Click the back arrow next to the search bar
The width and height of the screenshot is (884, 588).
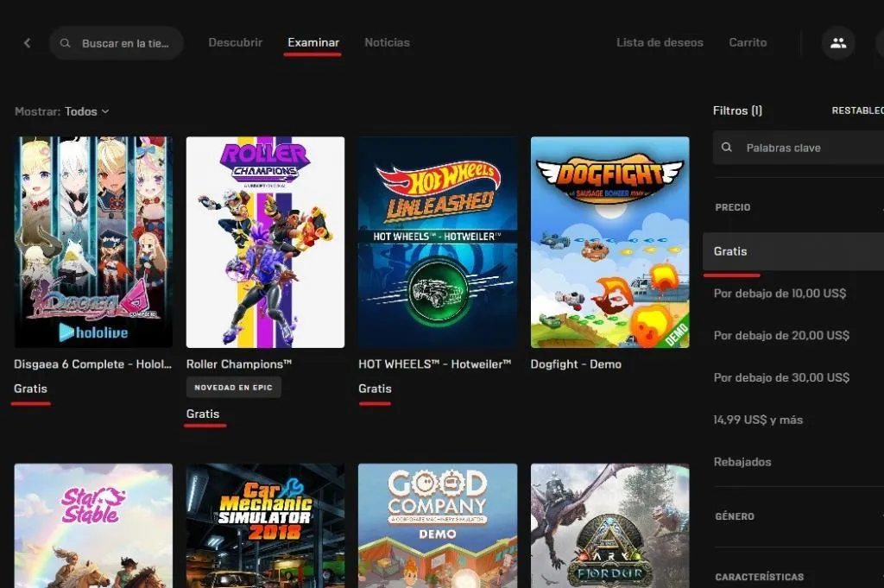click(27, 42)
